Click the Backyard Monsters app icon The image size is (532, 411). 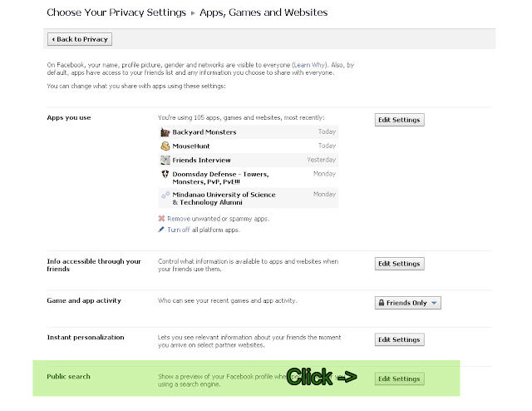click(165, 132)
